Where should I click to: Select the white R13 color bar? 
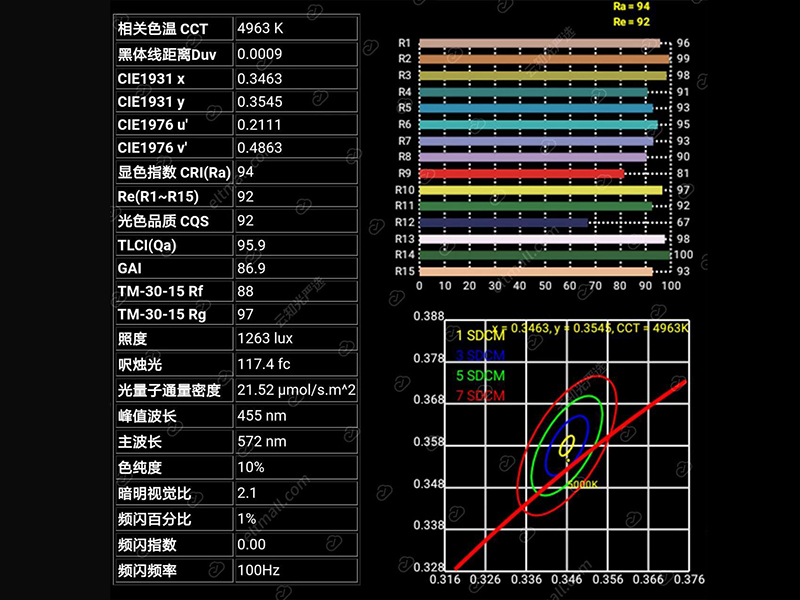[x=542, y=239]
